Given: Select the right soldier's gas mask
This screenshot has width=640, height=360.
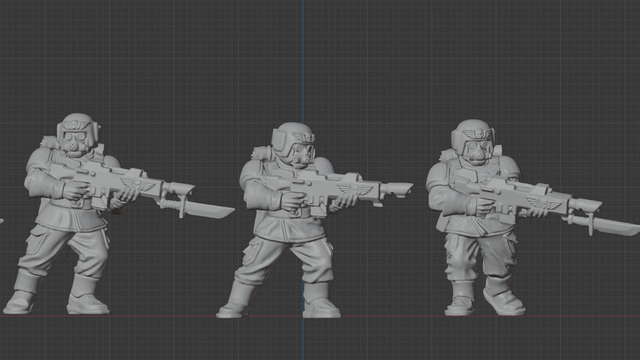Looking at the screenshot, I should [x=478, y=152].
